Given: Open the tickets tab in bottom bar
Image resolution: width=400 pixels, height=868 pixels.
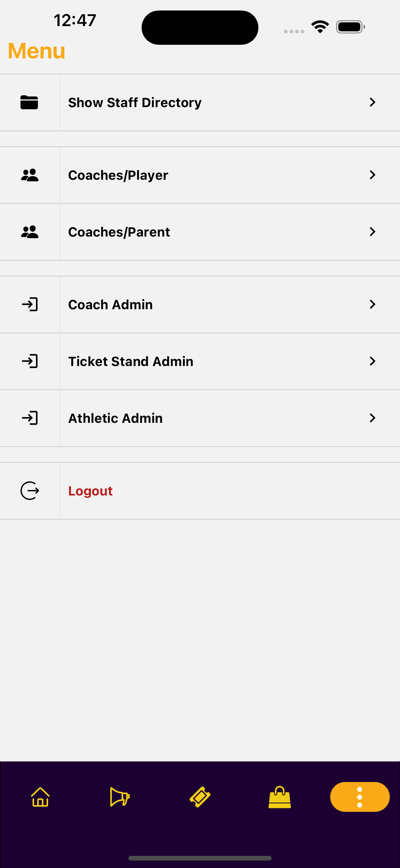Looking at the screenshot, I should (200, 797).
